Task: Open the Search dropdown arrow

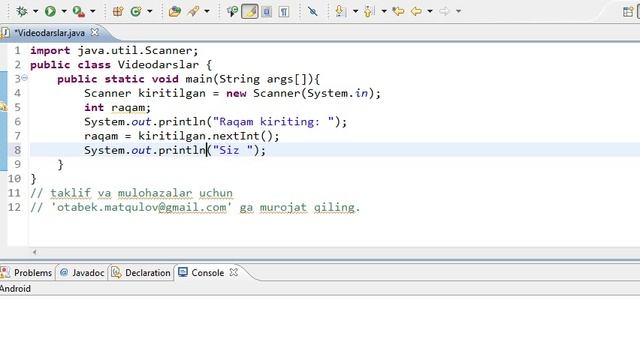Action: coord(207,11)
